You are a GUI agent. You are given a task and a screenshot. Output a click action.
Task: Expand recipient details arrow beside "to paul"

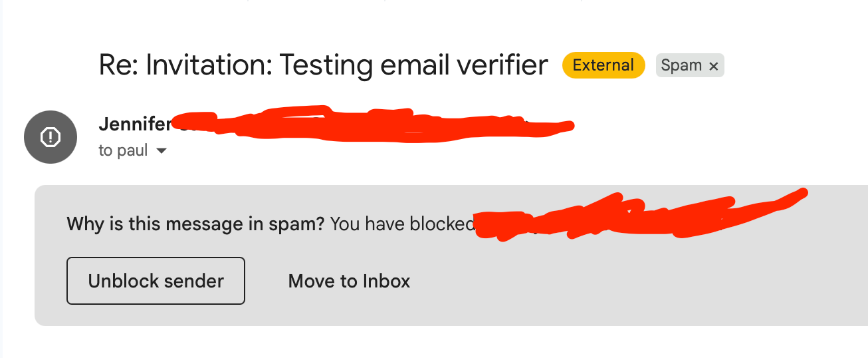[x=161, y=152]
